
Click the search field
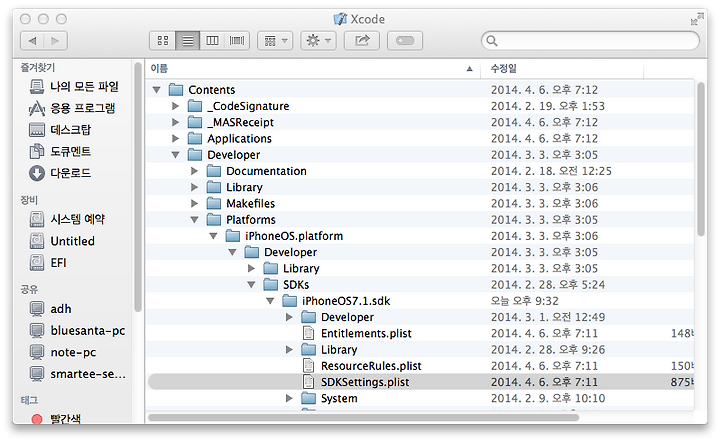[591, 41]
